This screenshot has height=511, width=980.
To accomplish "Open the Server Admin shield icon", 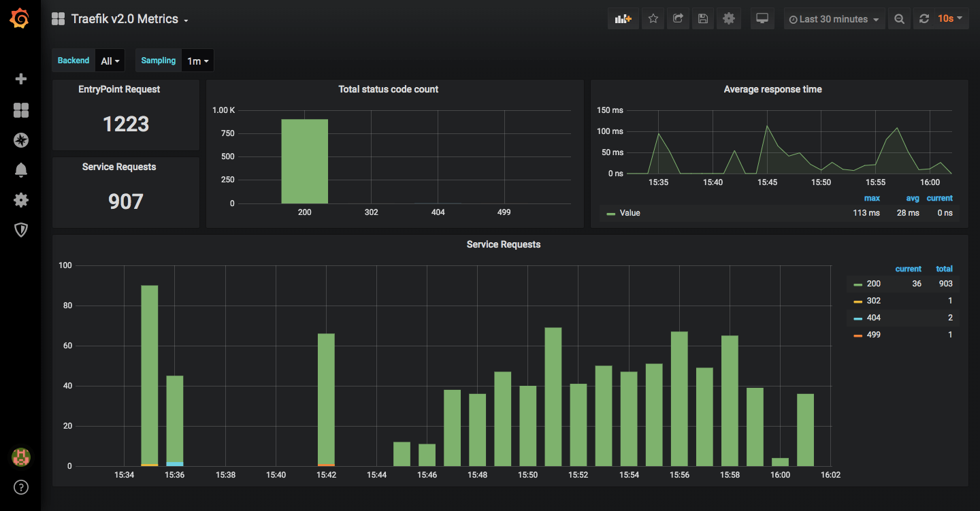I will pyautogui.click(x=21, y=230).
